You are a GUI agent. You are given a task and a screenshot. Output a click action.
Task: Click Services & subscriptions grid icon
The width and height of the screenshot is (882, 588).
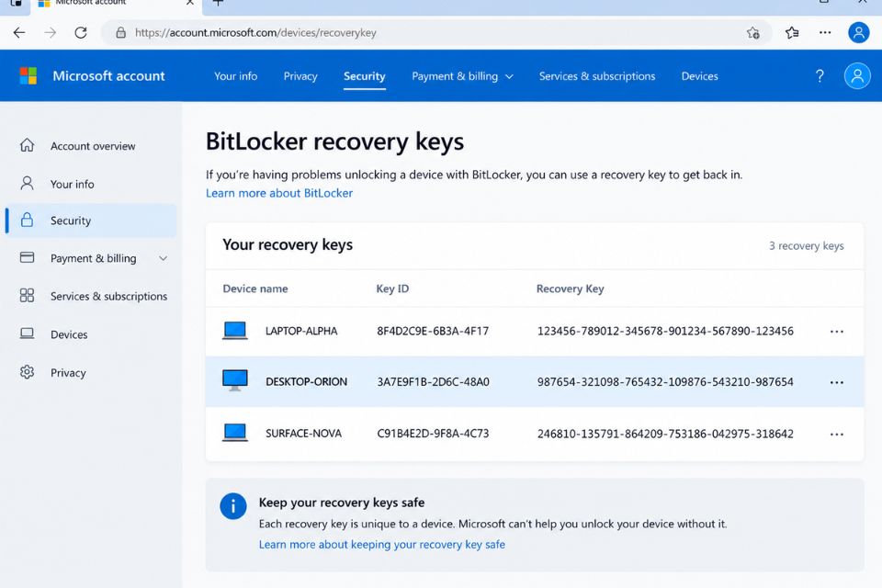(27, 296)
